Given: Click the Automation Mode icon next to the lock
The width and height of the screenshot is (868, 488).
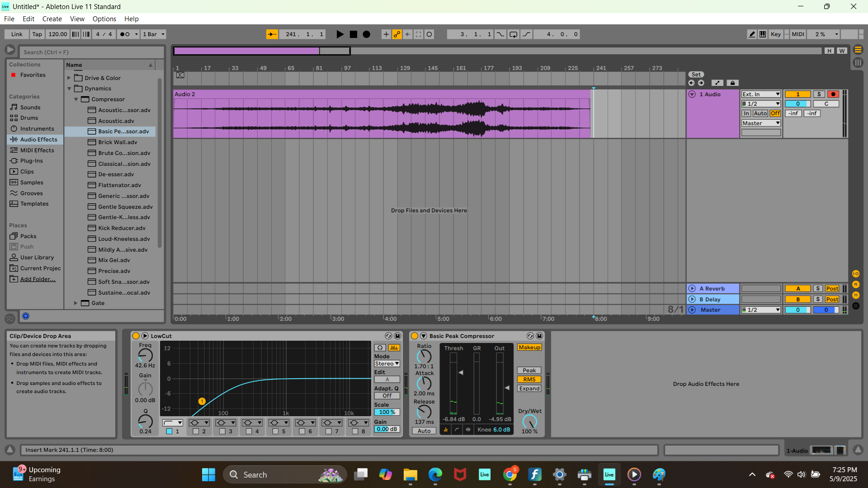Looking at the screenshot, I should coord(717,83).
